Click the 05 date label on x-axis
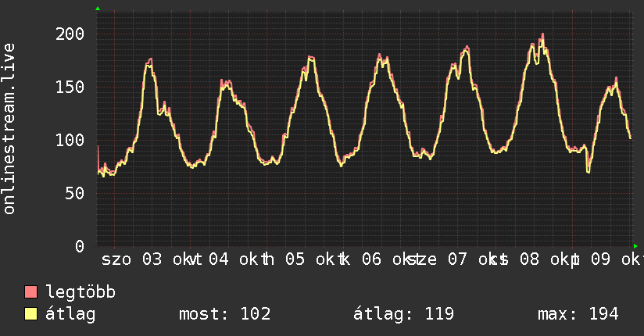This screenshot has width=644, height=336. [295, 259]
